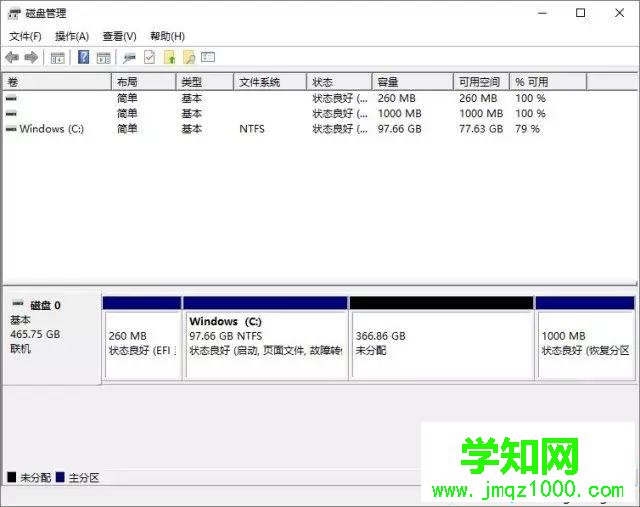
Task: Click the drive icon next to Windows (C:)
Action: (x=11, y=129)
